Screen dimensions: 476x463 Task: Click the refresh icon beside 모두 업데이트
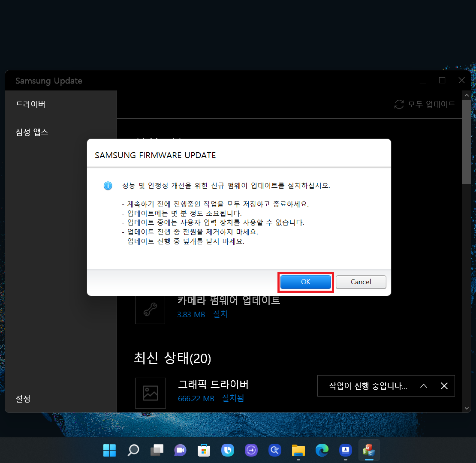[x=399, y=104]
